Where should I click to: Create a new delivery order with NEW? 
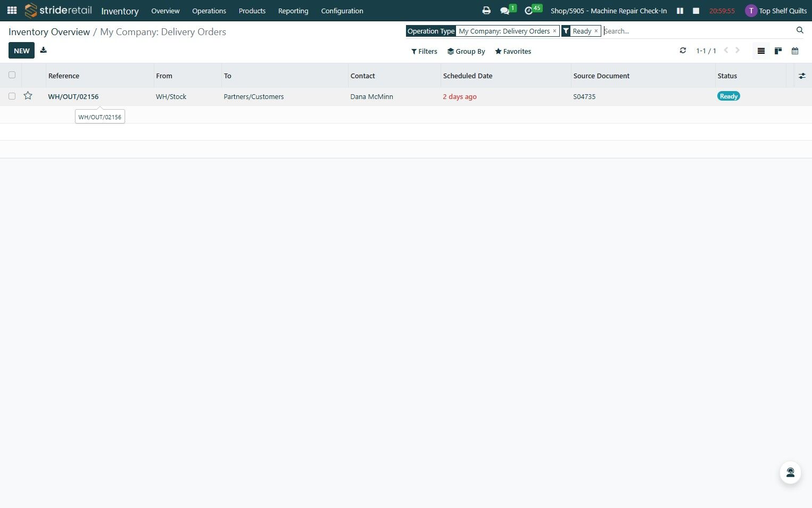click(x=21, y=51)
